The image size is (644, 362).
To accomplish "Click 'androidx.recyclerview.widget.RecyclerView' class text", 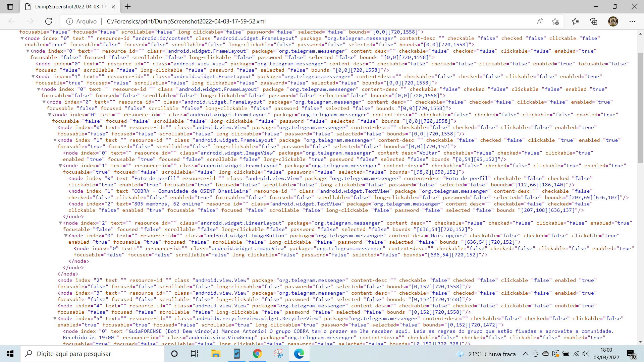I will pos(257,318).
